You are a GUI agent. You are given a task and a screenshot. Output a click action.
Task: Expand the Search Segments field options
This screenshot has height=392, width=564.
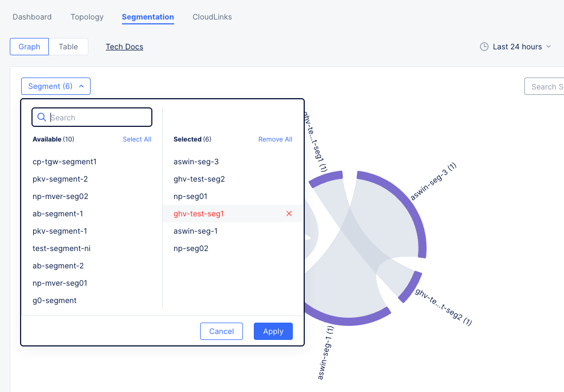click(x=548, y=86)
